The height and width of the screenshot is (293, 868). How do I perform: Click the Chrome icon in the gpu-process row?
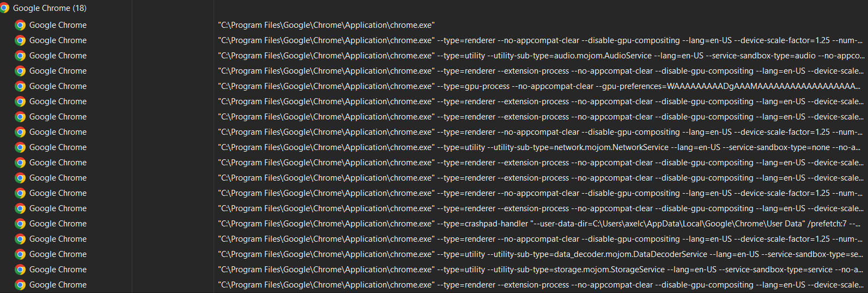click(20, 86)
